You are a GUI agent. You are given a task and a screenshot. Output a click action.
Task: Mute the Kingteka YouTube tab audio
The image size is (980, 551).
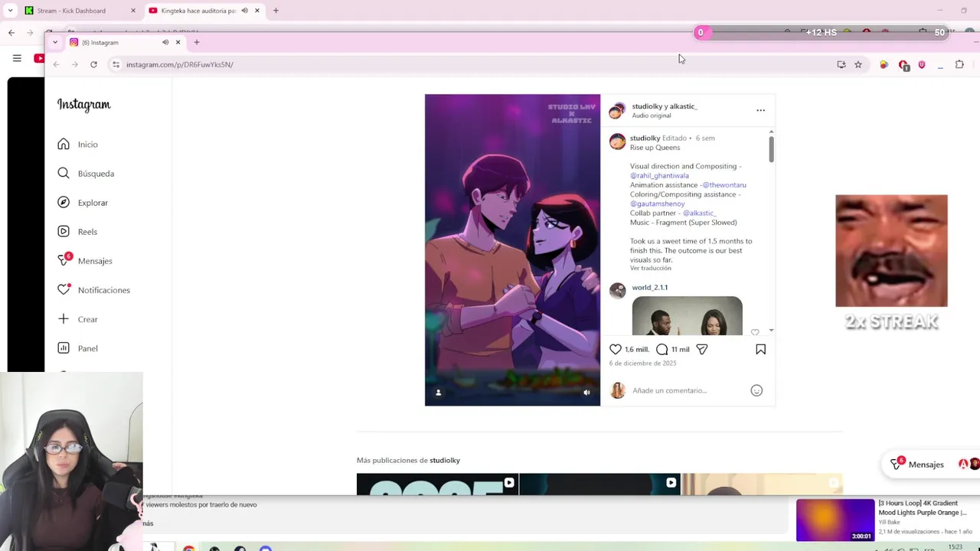click(x=244, y=11)
